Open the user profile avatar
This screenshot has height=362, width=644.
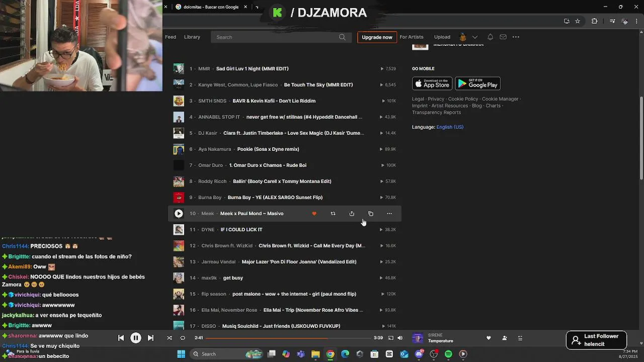[463, 37]
